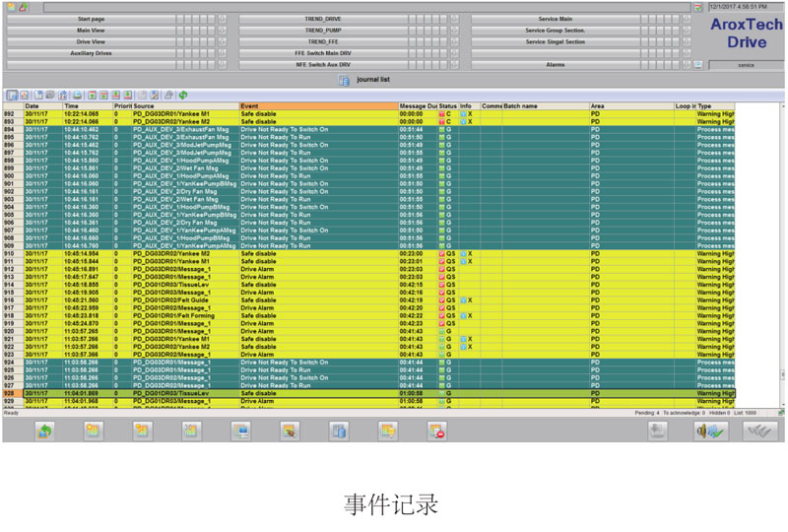The width and height of the screenshot is (788, 532).
Task: Click the green return arrow bottom button
Action: tap(44, 430)
